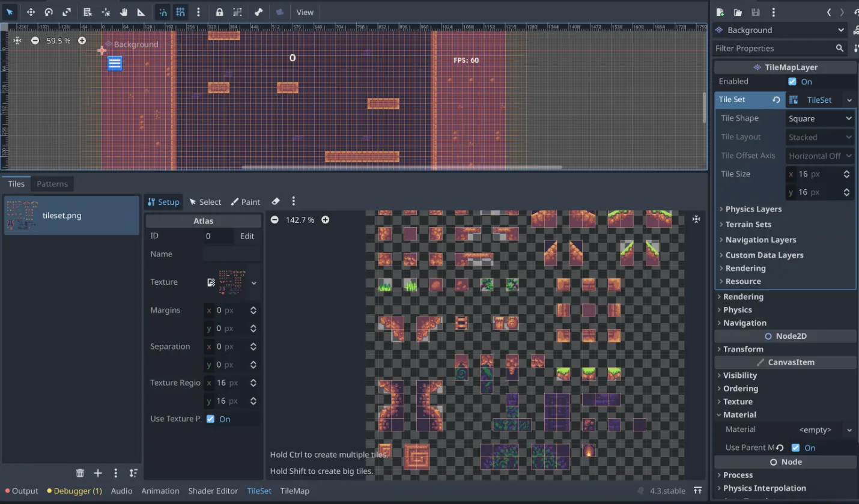Open the skeleton bone options

[258, 12]
